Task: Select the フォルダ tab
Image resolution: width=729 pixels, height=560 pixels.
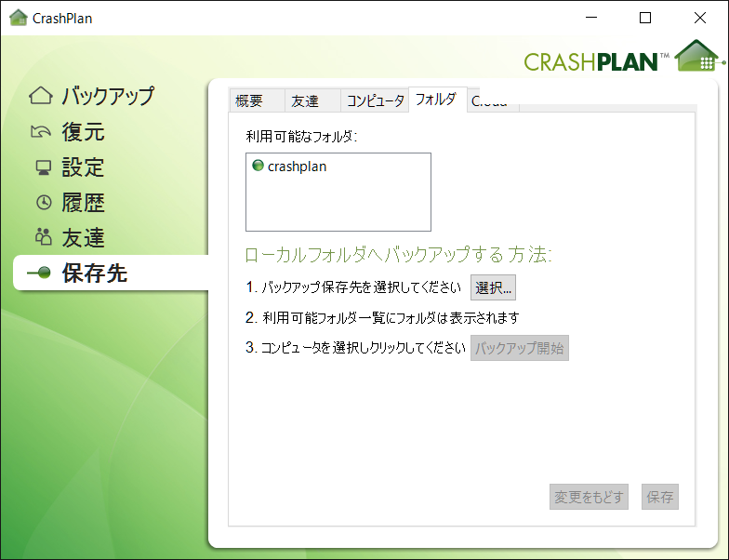Action: point(437,99)
